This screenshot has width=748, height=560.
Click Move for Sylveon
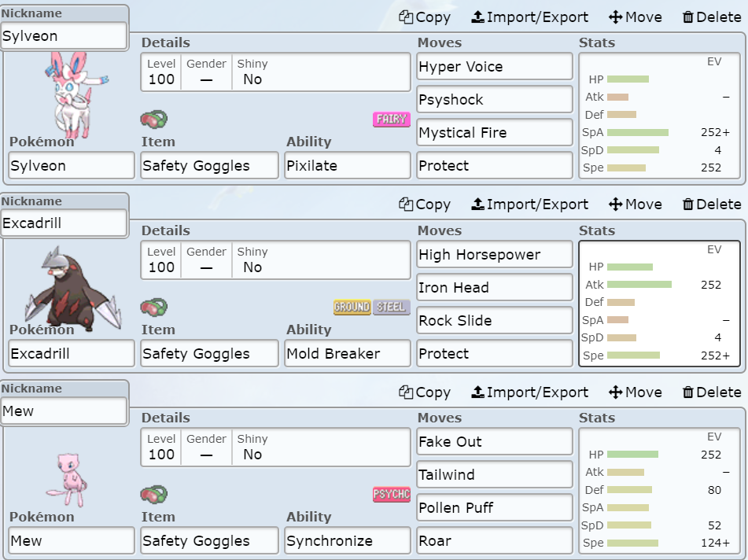636,17
